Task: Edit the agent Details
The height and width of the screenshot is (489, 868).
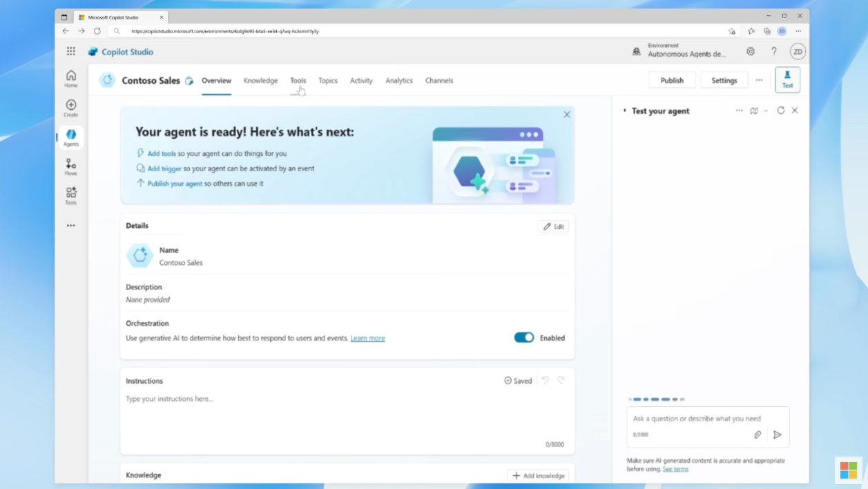Action: pos(553,227)
